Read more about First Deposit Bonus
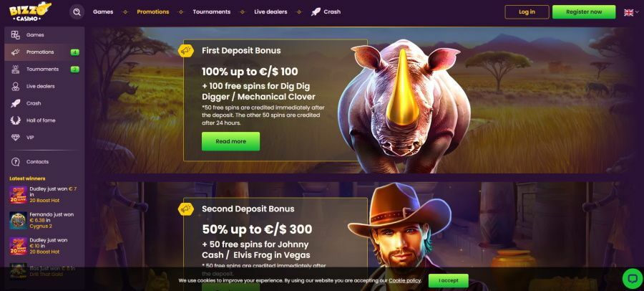 (x=230, y=141)
